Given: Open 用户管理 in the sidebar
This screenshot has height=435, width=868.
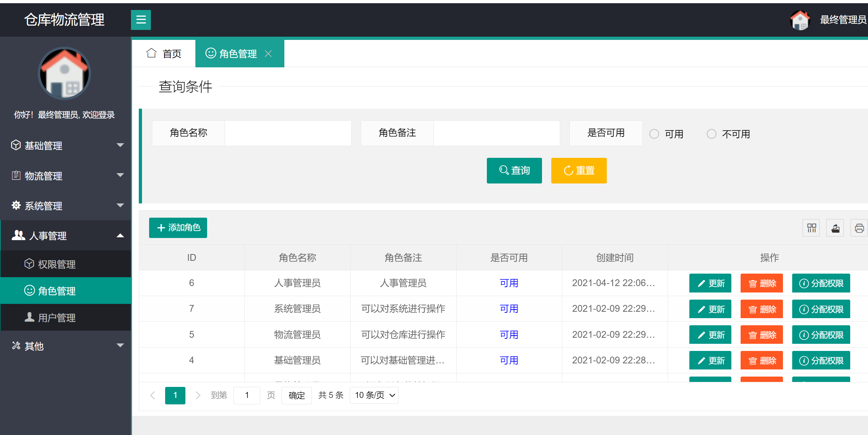Looking at the screenshot, I should click(x=66, y=317).
